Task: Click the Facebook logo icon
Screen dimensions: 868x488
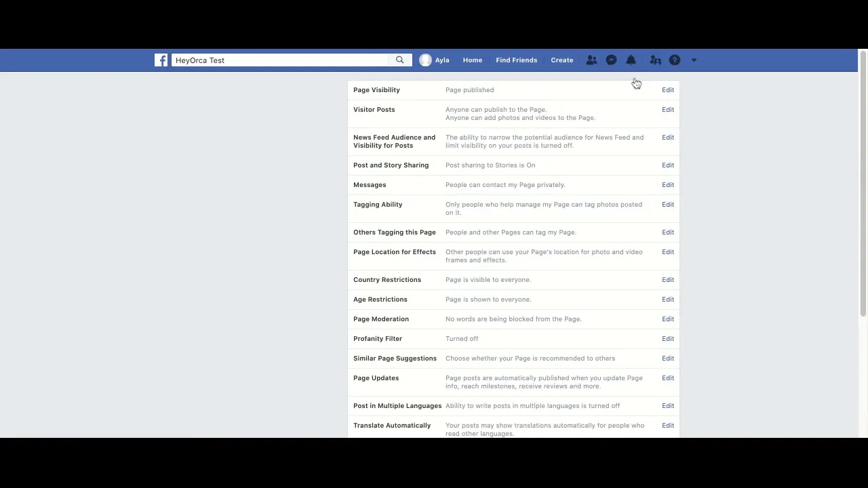Action: pos(161,60)
